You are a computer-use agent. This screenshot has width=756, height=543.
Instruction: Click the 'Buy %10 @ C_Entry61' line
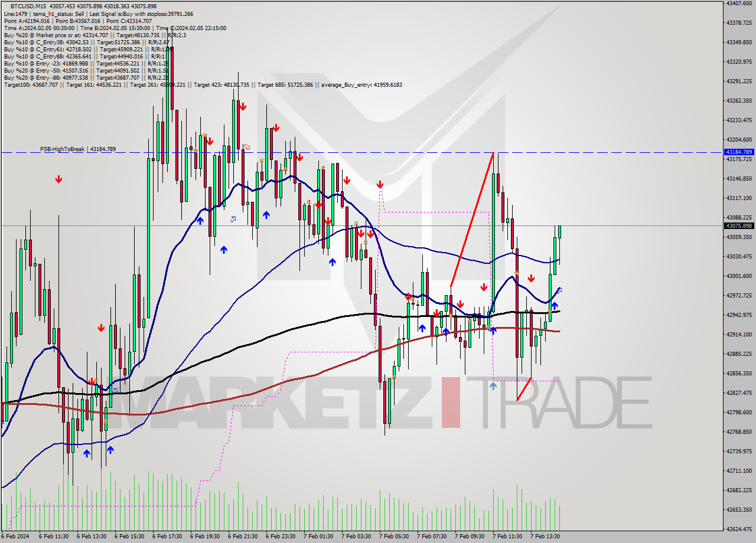tap(88, 49)
